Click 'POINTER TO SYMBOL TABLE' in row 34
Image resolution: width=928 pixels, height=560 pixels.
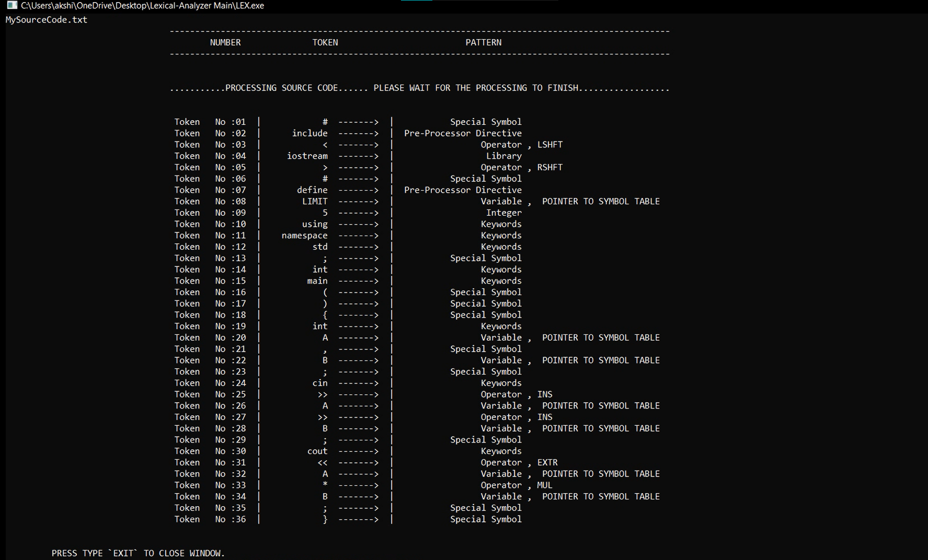coord(601,497)
